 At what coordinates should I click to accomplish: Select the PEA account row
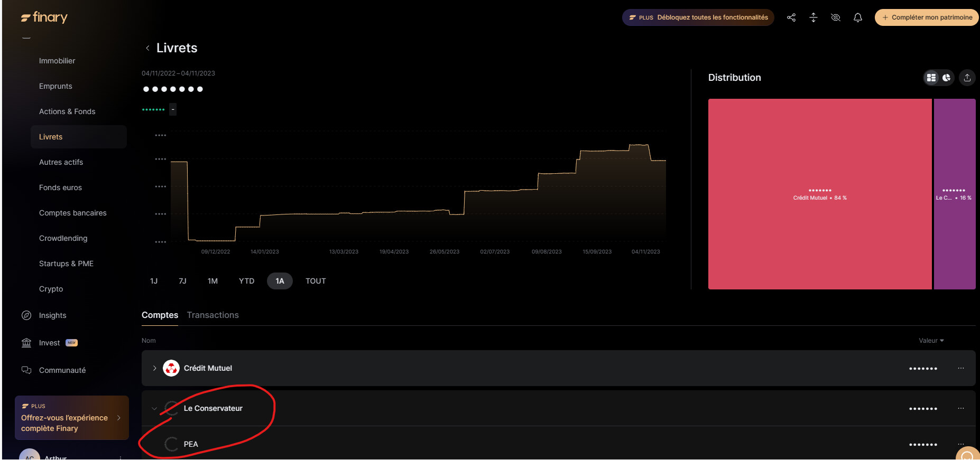(191, 444)
